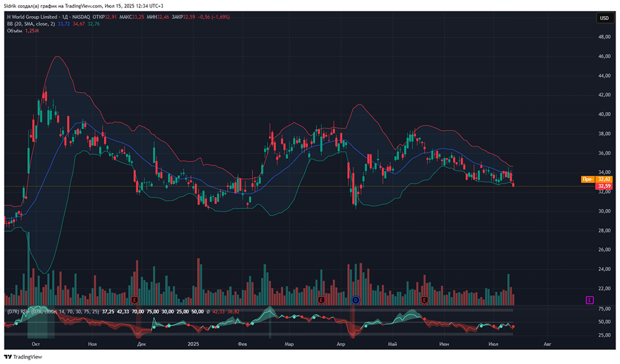The width and height of the screenshot is (620, 364).
Task: Click the 2025 label on the time axis
Action: [x=193, y=344]
